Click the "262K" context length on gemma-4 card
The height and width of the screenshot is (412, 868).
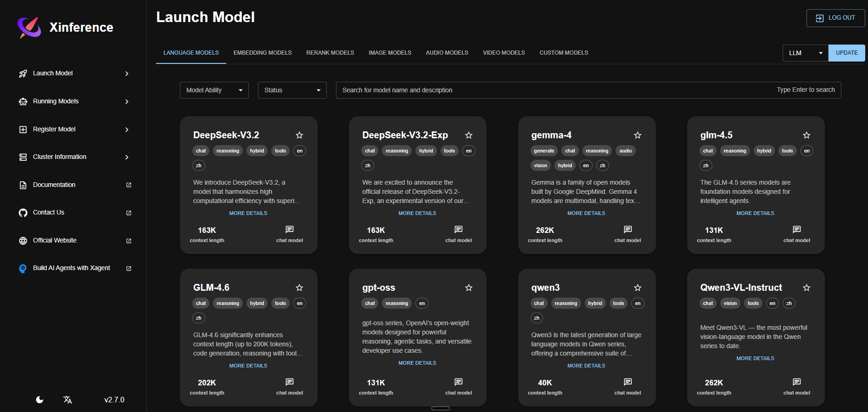pyautogui.click(x=545, y=230)
